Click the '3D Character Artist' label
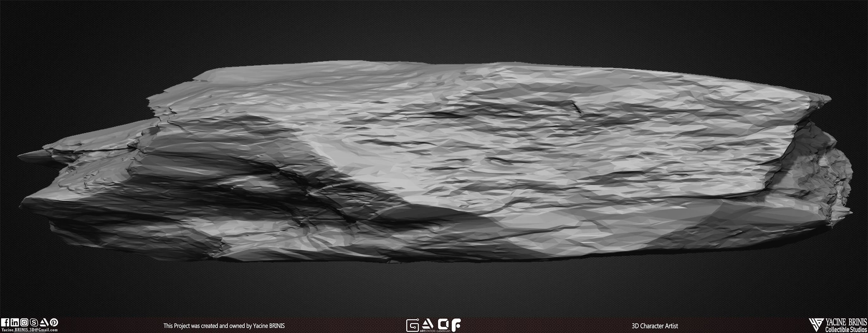The image size is (868, 333). (x=655, y=326)
